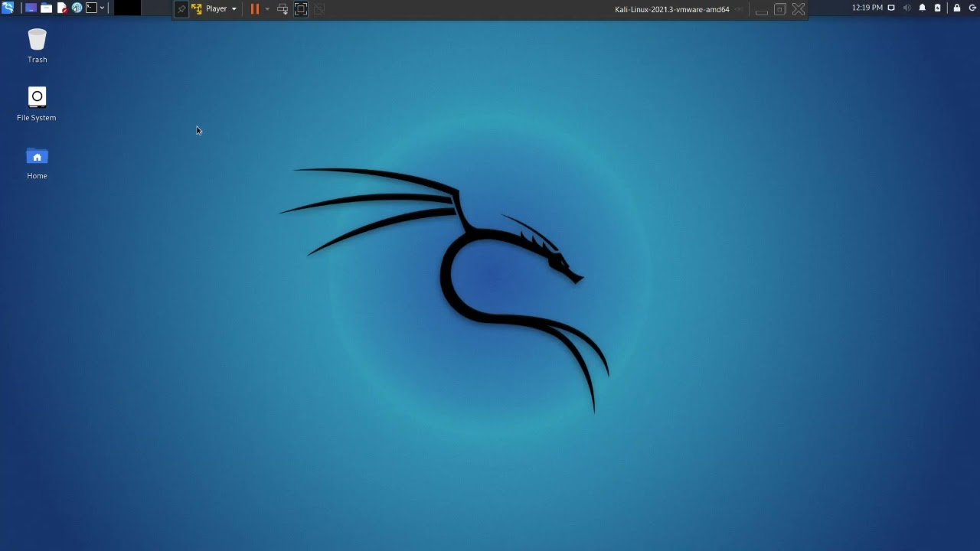This screenshot has height=551, width=980.
Task: Click the Kali-Linux-2021.3-vmware-amd64 title text
Action: [x=671, y=10]
